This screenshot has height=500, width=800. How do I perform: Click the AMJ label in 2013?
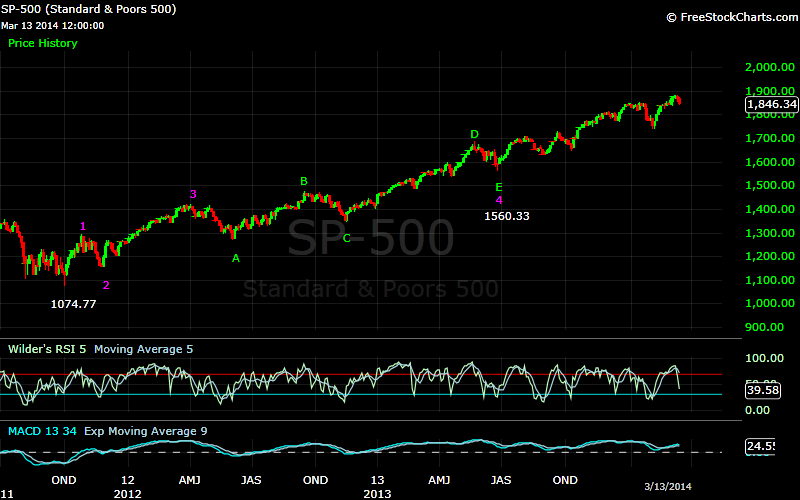pos(439,480)
